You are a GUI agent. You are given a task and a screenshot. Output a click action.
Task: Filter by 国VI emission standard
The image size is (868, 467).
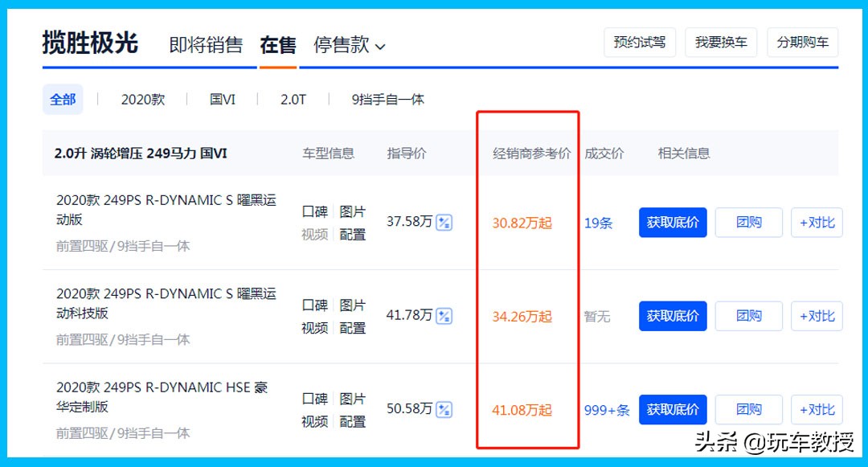(222, 100)
